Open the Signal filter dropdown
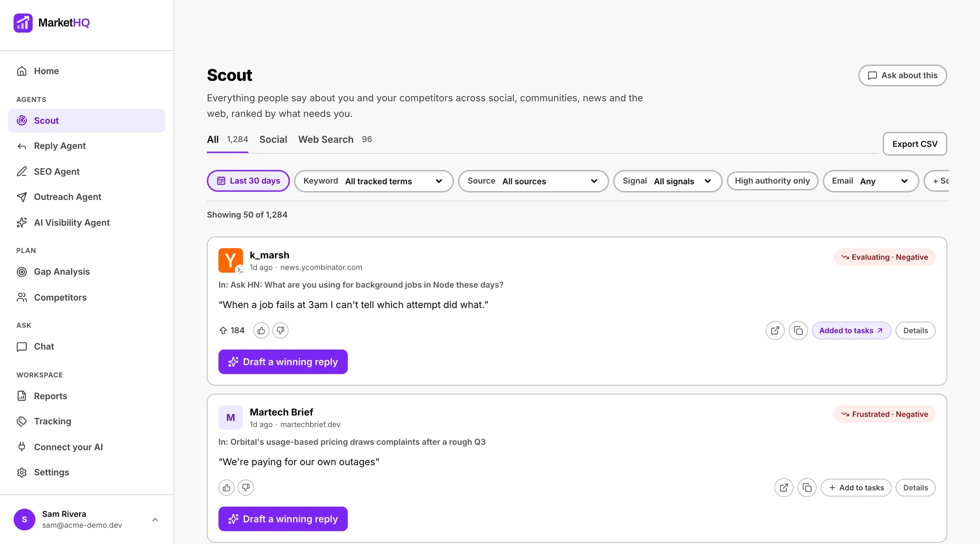The height and width of the screenshot is (544, 980). click(668, 181)
